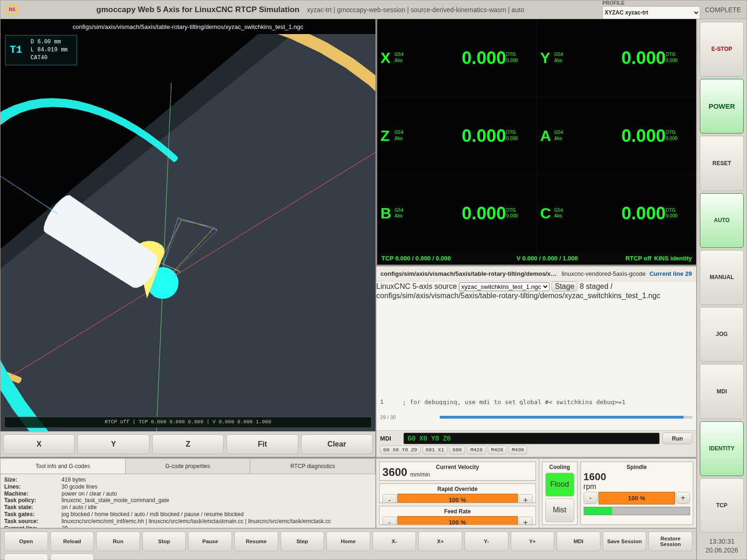
Task: Click the RESET button
Action: 721,163
